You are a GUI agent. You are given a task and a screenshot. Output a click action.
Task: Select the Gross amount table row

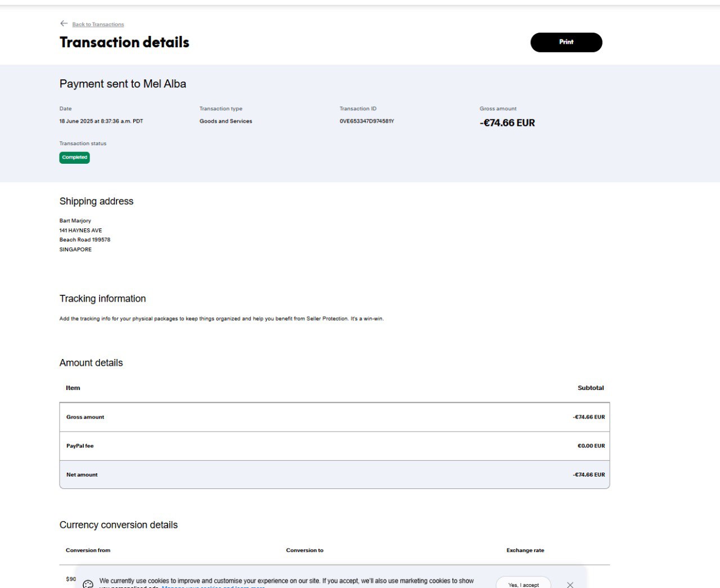[334, 417]
